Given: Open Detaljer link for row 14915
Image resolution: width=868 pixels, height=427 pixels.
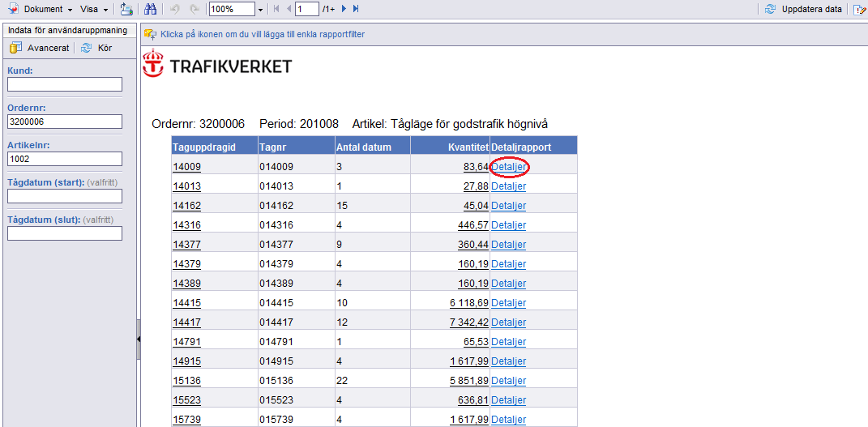Looking at the screenshot, I should (x=509, y=361).
